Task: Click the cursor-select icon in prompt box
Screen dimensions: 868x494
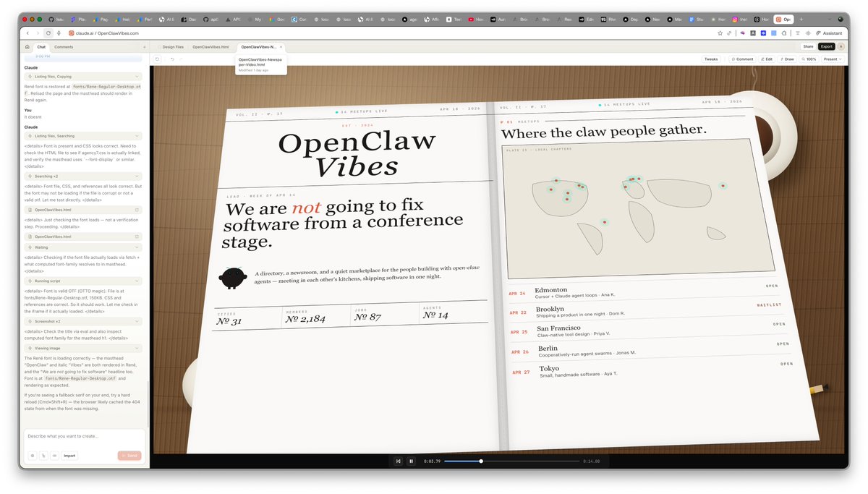Action: 43,456
